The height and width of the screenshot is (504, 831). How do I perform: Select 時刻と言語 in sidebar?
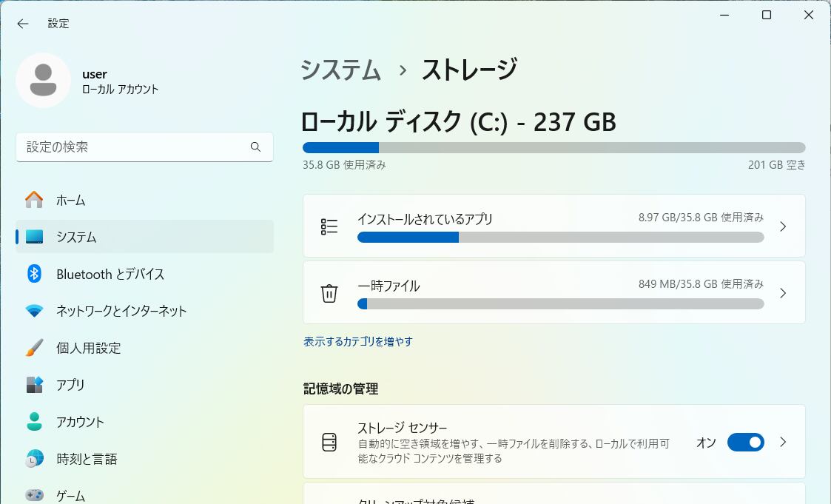87,459
